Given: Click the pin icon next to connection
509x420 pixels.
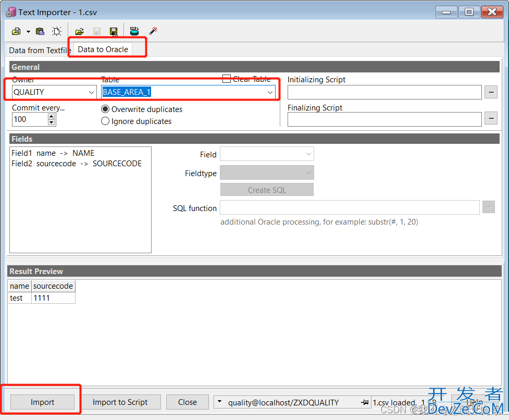Looking at the screenshot, I should coord(365,402).
